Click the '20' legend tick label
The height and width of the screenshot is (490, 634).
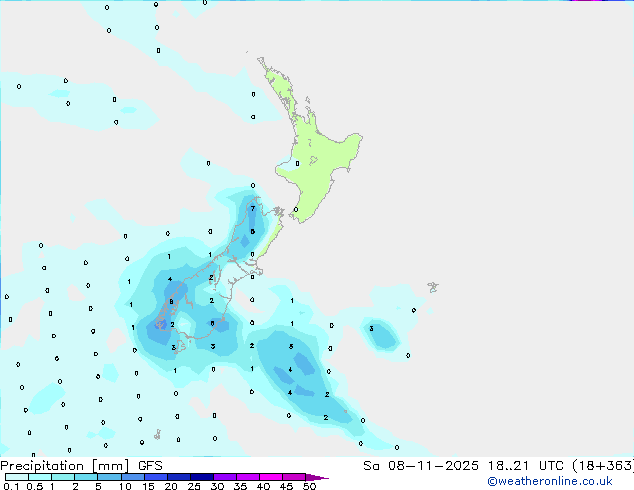(x=171, y=486)
